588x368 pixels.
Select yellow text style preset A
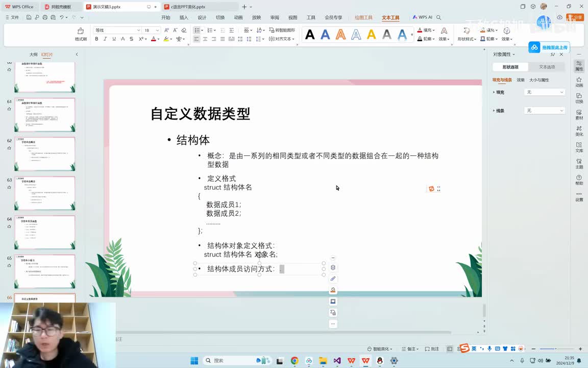click(371, 35)
